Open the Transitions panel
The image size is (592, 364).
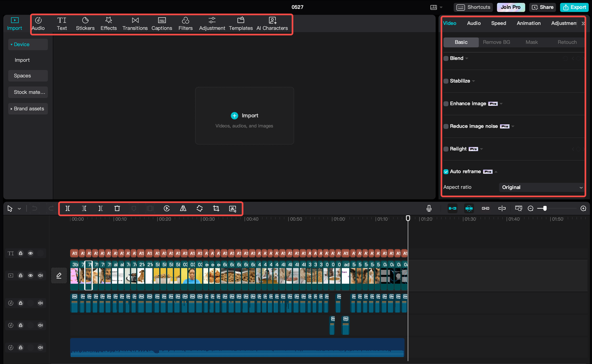pos(135,23)
